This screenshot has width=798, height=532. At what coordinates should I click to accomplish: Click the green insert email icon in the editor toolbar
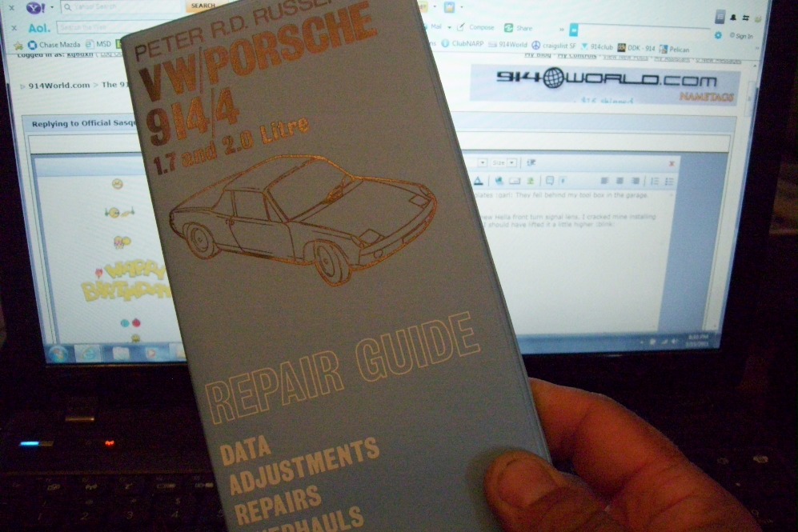[x=531, y=181]
